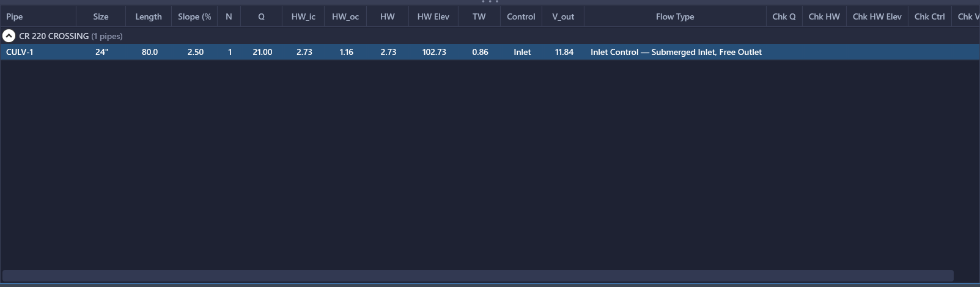Click the Chk HW Elev column header

tap(877, 16)
